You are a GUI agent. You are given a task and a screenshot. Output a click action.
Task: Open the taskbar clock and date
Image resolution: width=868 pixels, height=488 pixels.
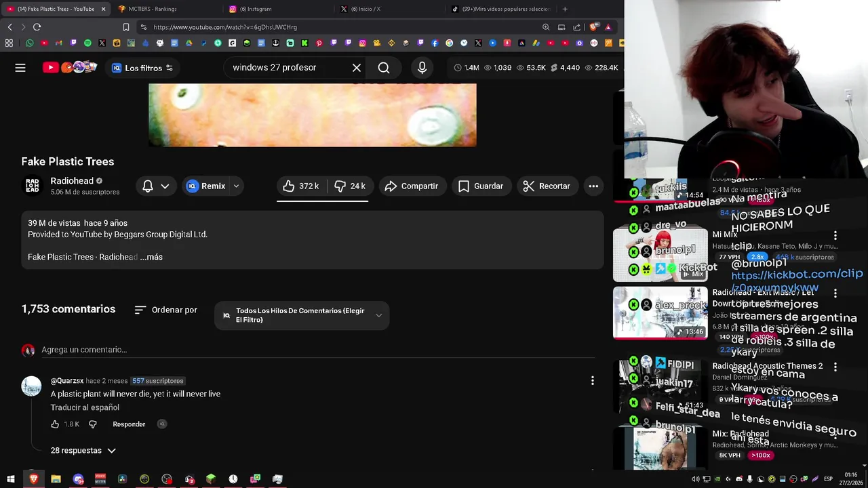click(851, 479)
